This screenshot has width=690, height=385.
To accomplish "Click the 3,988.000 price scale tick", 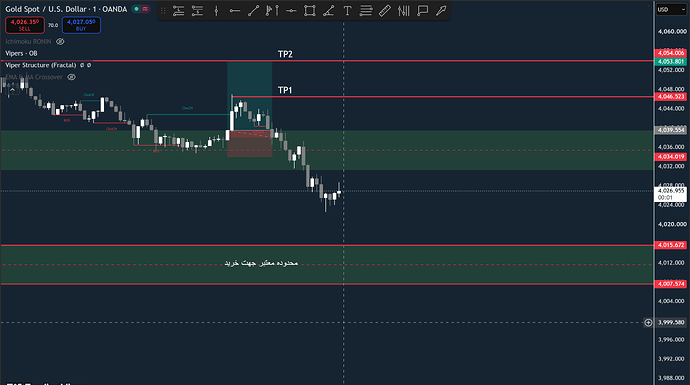I will 672,378.
